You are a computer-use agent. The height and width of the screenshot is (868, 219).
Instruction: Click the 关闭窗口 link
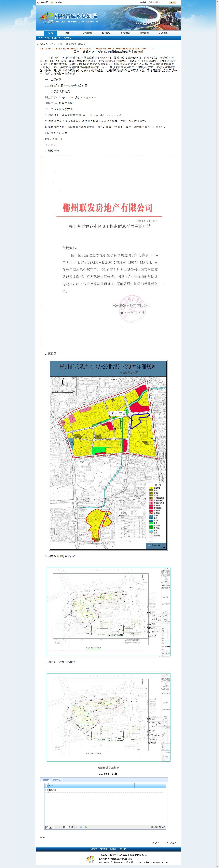point(172,842)
